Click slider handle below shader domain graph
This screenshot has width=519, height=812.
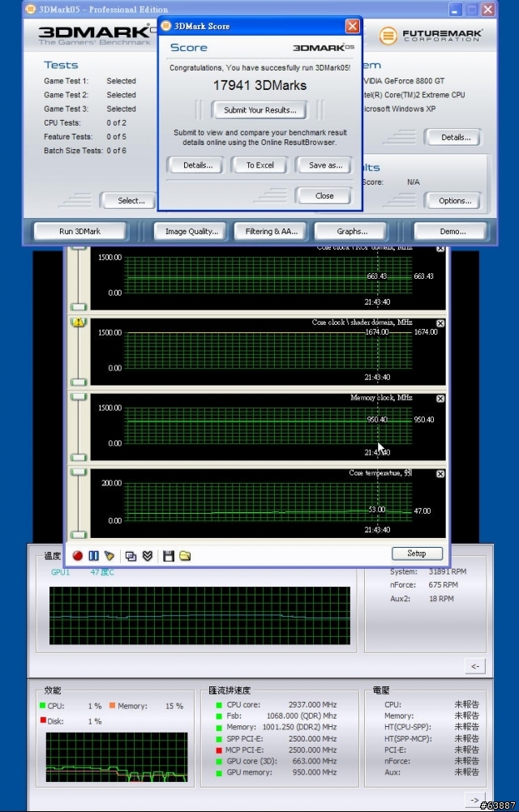click(78, 382)
